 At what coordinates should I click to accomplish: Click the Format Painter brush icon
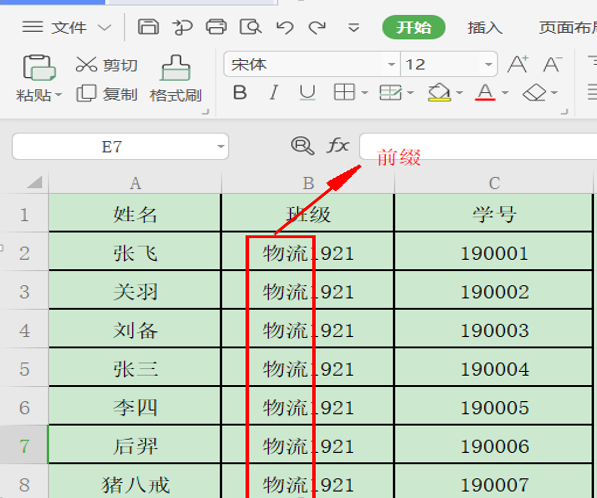coord(176,68)
